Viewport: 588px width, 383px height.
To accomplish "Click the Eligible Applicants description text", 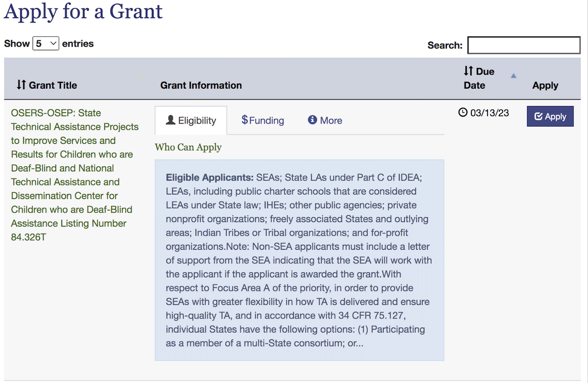I will (x=299, y=260).
